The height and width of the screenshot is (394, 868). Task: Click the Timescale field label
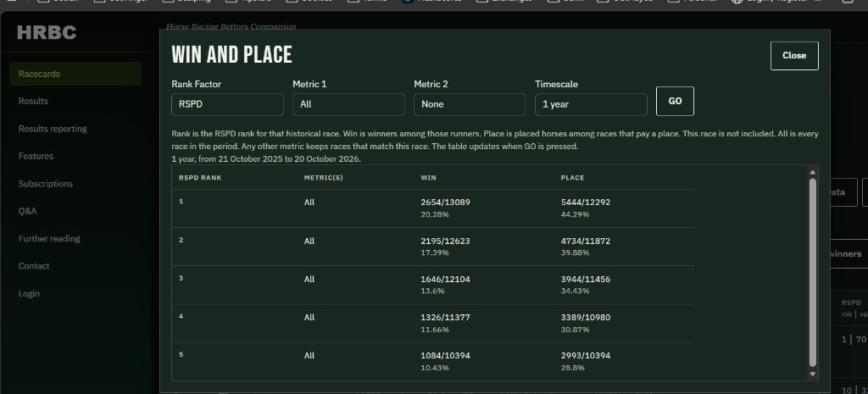(556, 84)
